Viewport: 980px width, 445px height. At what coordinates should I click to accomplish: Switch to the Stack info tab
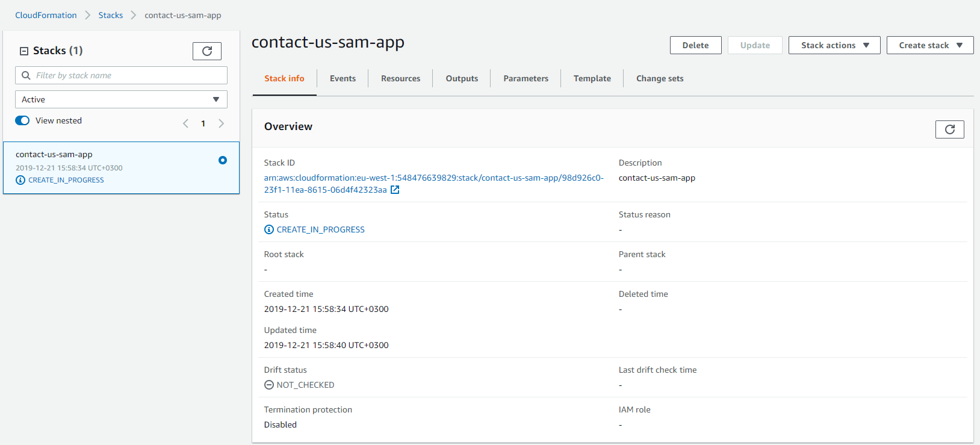click(284, 78)
